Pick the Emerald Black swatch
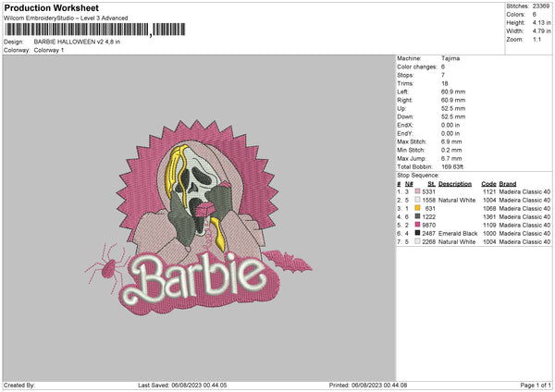 (418, 233)
